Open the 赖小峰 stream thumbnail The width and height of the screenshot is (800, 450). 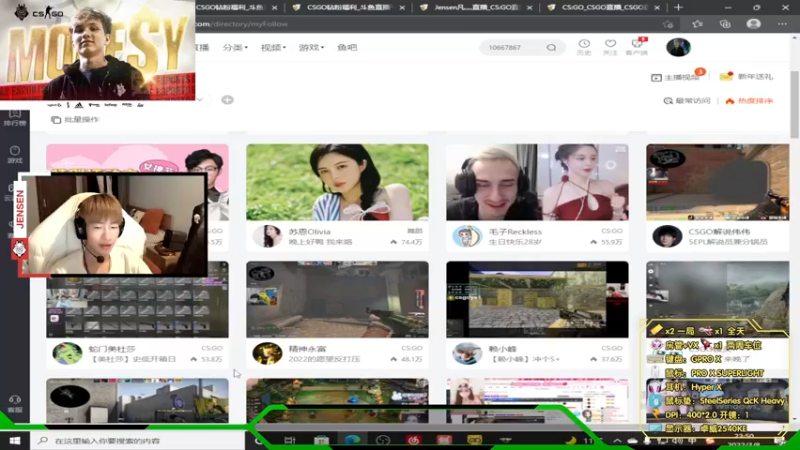[x=537, y=299]
